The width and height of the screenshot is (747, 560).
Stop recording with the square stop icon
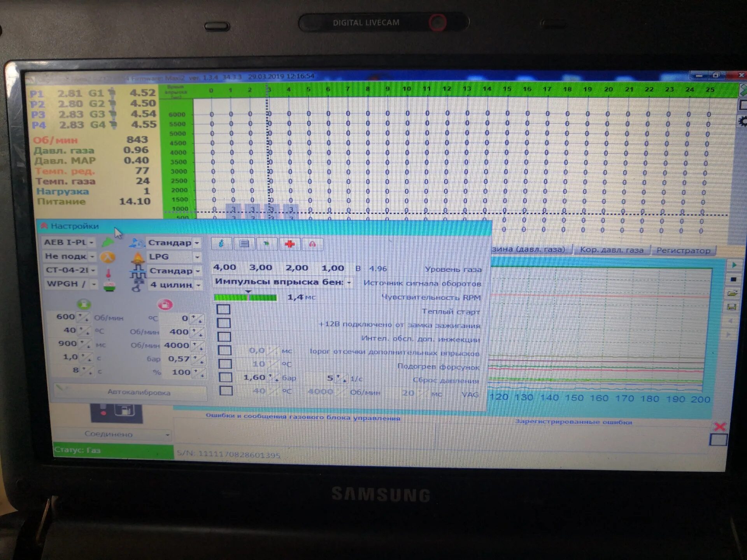tap(733, 279)
